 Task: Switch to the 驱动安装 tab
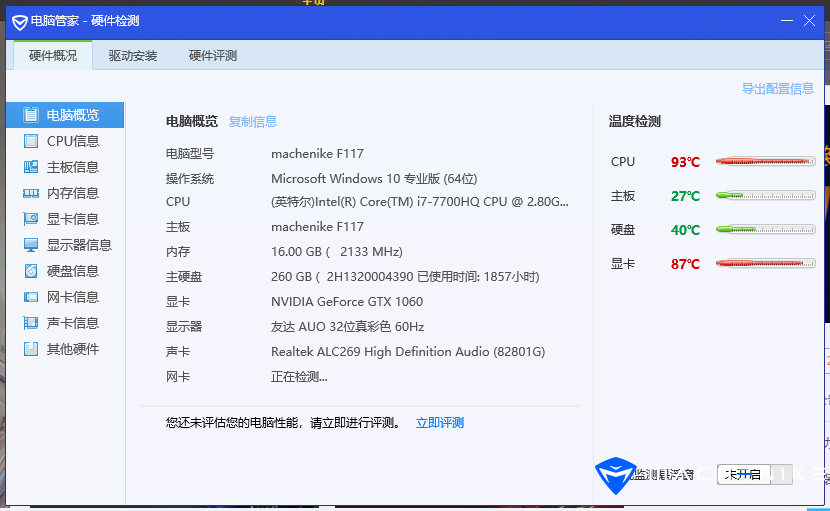pyautogui.click(x=133, y=56)
